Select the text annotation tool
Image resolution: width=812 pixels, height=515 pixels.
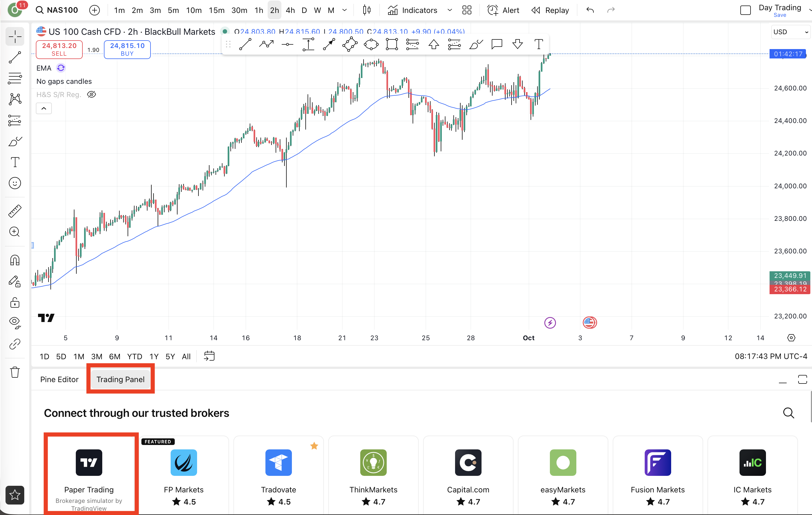(15, 162)
